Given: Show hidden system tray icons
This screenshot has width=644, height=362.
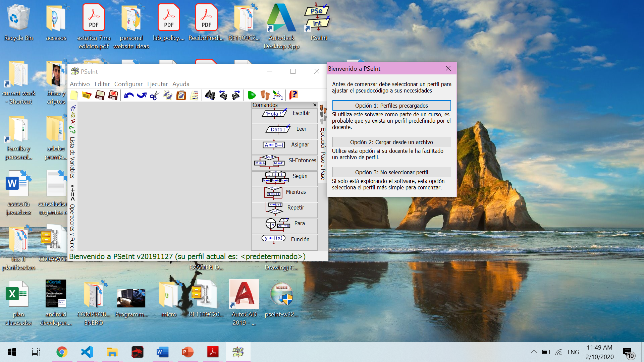Looking at the screenshot, I should (534, 352).
